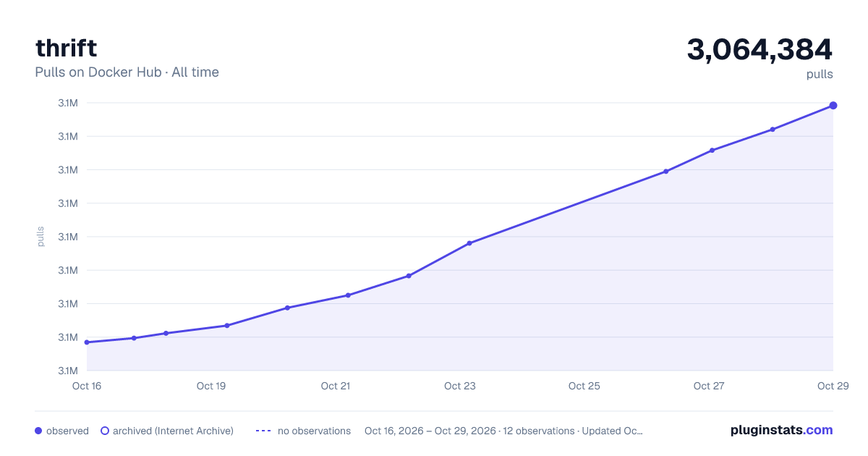Click the rotated 'pulls' y-axis title
The width and height of the screenshot is (868, 456).
pyautogui.click(x=41, y=237)
